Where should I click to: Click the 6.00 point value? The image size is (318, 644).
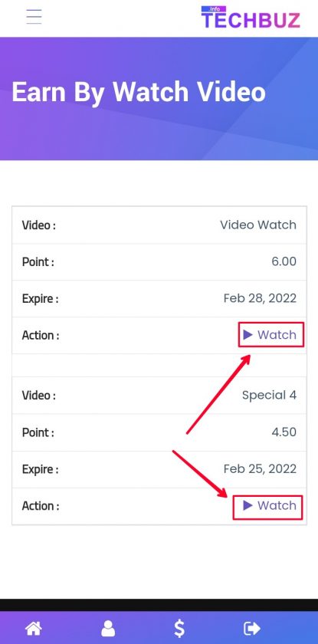point(284,261)
